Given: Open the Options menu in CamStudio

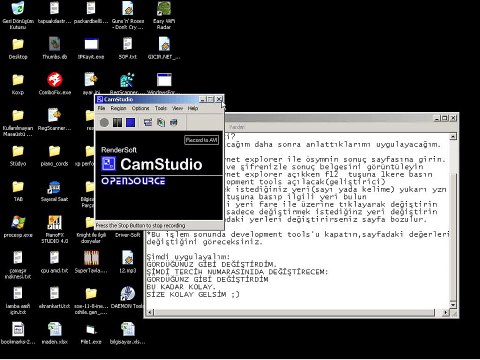Looking at the screenshot, I should (140, 108).
